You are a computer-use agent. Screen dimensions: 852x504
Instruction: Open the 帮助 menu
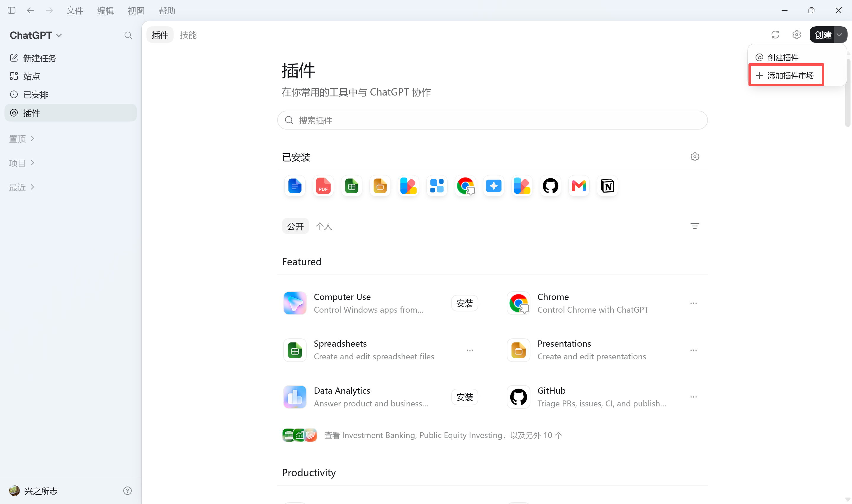pyautogui.click(x=167, y=11)
